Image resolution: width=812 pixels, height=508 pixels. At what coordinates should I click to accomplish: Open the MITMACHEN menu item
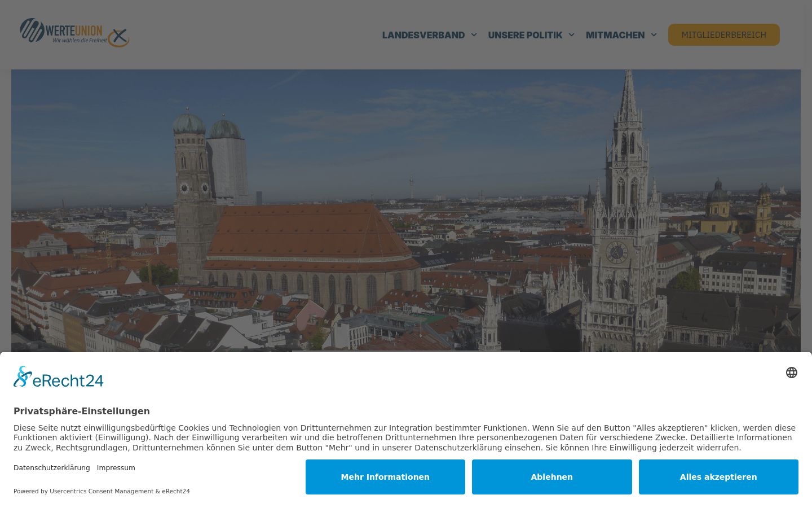click(615, 35)
